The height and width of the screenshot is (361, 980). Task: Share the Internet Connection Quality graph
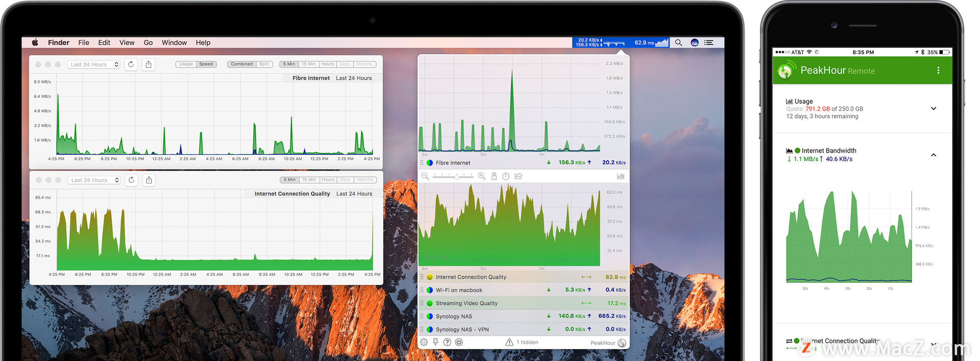click(x=149, y=180)
